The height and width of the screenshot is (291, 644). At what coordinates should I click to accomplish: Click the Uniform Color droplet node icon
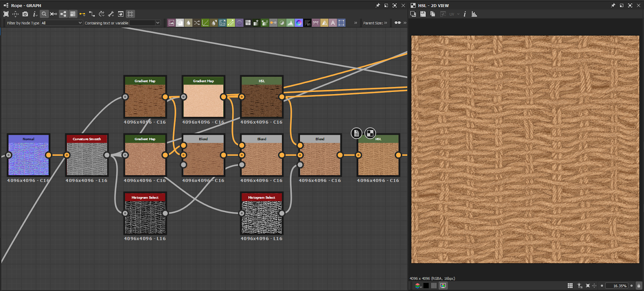tap(188, 23)
